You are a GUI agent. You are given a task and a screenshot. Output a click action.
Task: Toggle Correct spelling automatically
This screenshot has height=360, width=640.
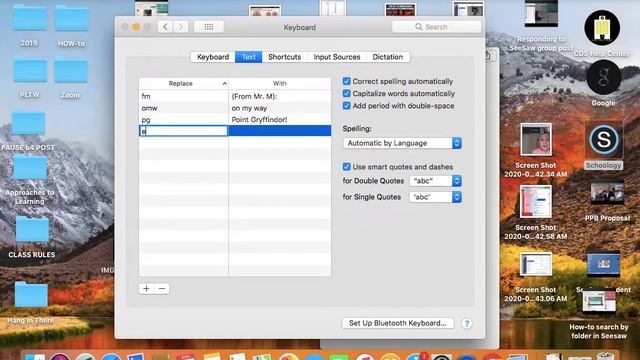347,81
